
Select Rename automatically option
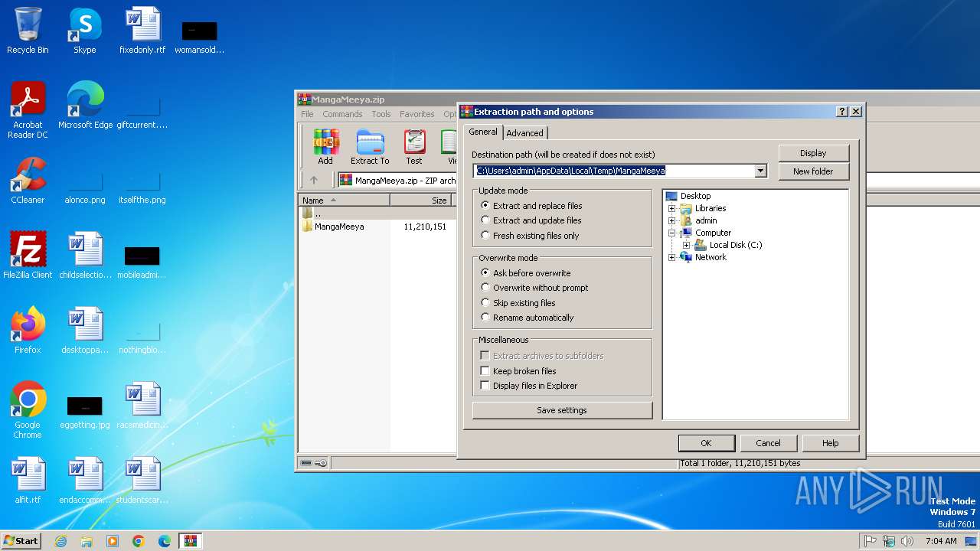(527, 318)
